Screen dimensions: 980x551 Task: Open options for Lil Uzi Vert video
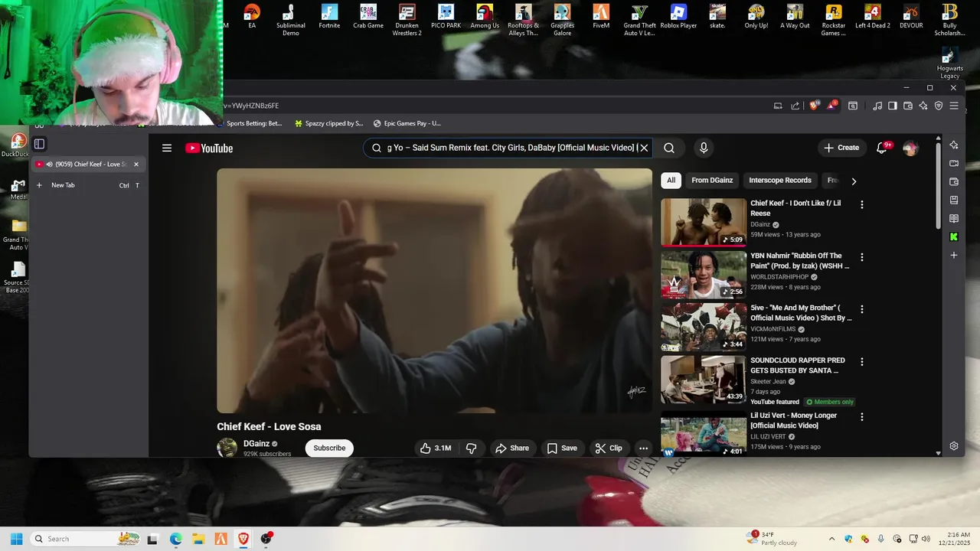(x=862, y=417)
